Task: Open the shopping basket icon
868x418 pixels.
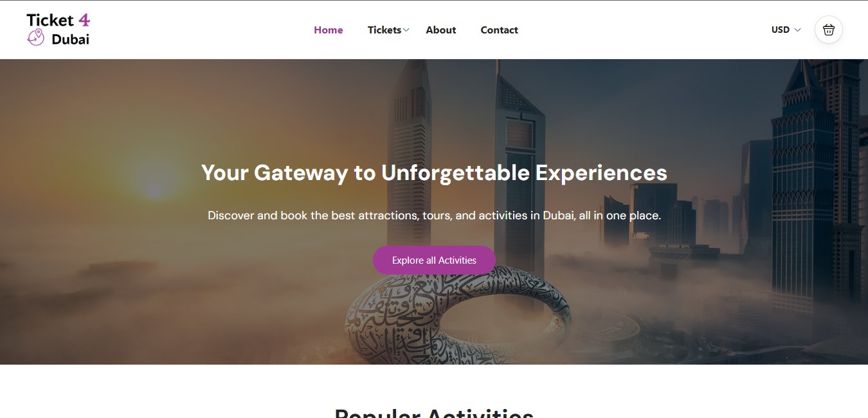Action: coord(828,30)
